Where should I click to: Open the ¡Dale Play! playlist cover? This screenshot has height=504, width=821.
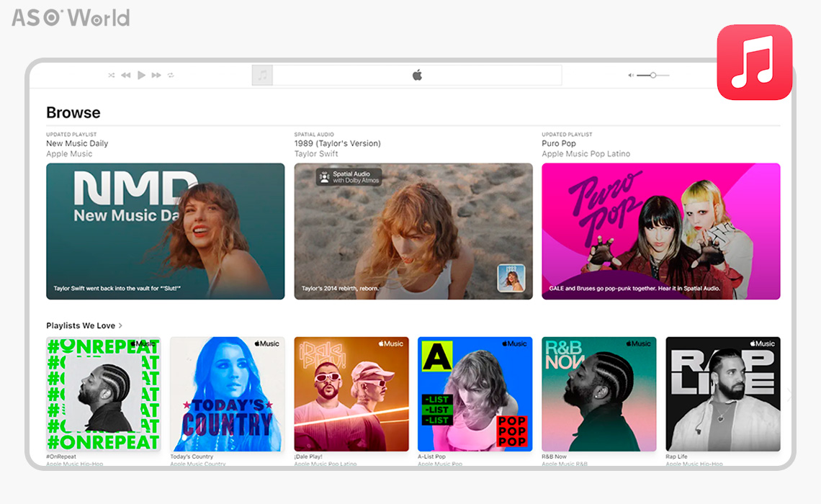pos(351,394)
